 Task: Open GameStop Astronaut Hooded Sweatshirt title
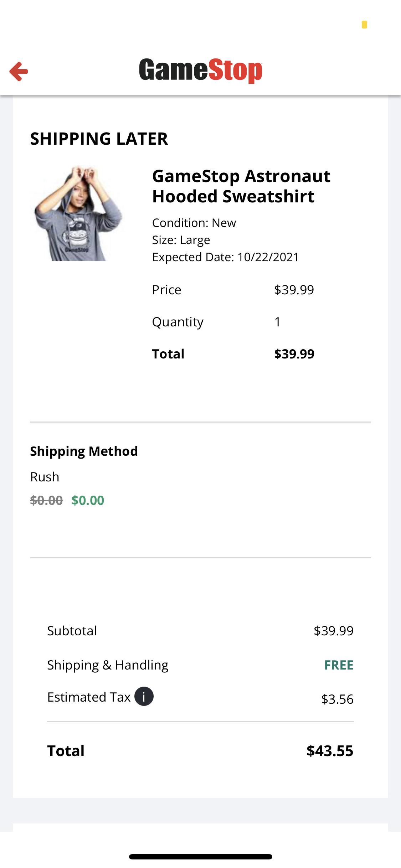point(241,186)
